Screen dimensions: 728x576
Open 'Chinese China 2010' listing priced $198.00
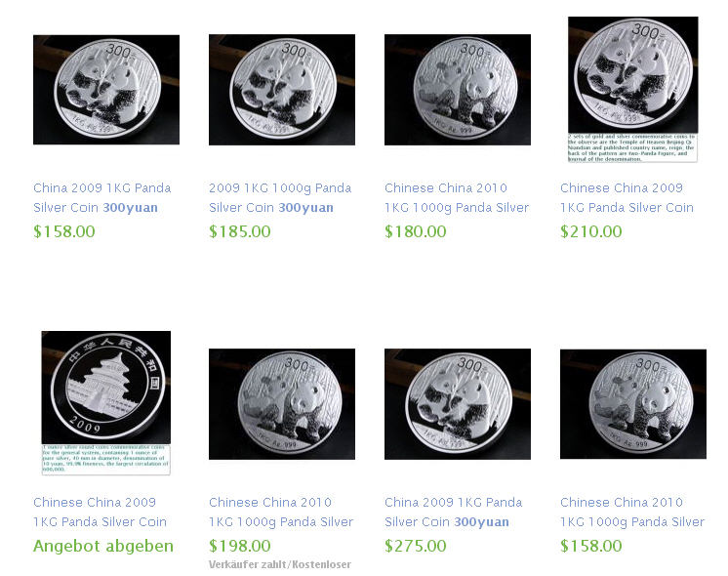281,512
